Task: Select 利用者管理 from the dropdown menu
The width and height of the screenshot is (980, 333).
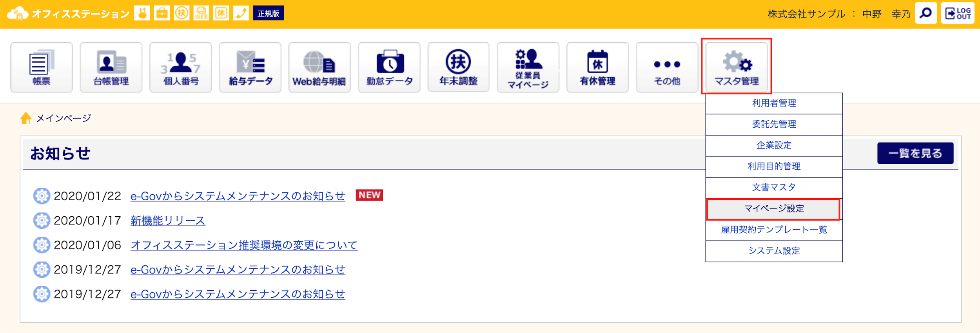Action: point(774,103)
